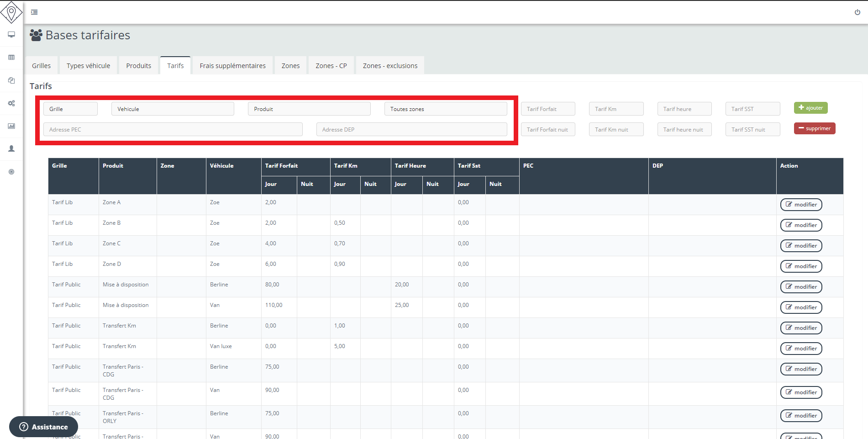This screenshot has height=439, width=868.
Task: Open the Produit dropdown
Action: coord(309,109)
